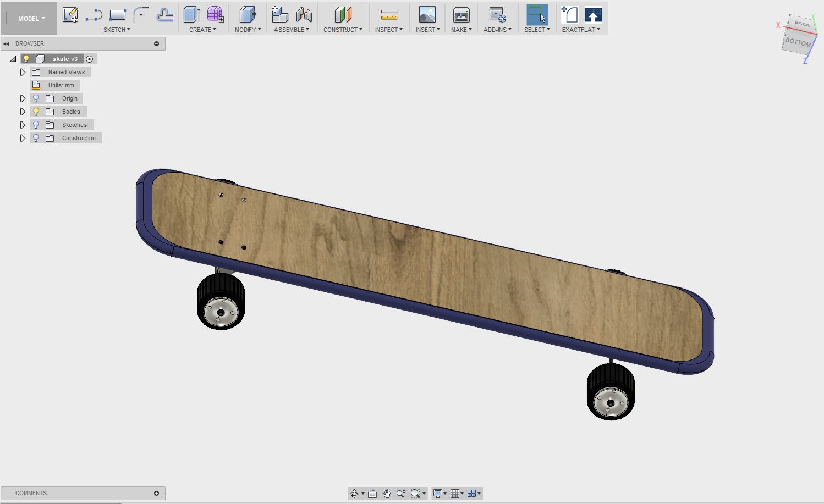Open Display Settings monitor icon

437,494
